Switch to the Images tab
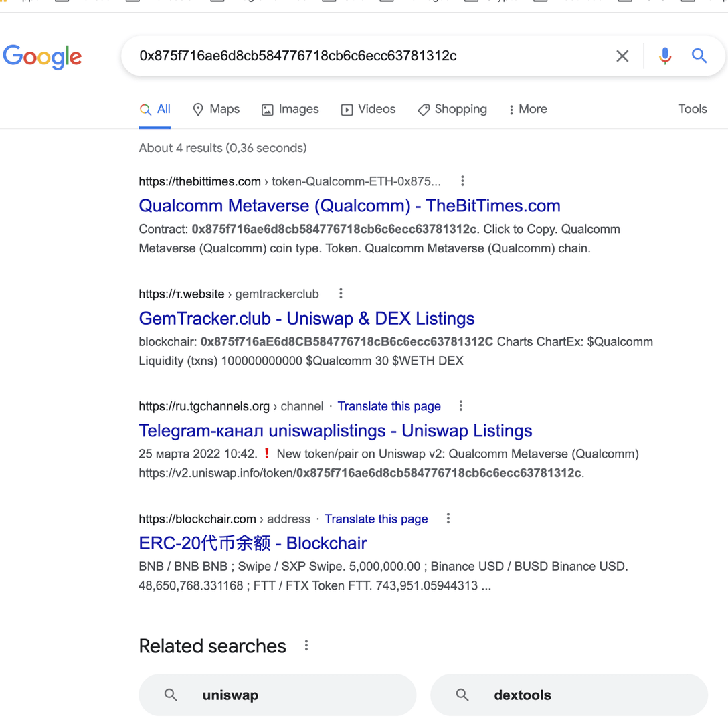Screen dimensions: 728x722 (x=290, y=110)
